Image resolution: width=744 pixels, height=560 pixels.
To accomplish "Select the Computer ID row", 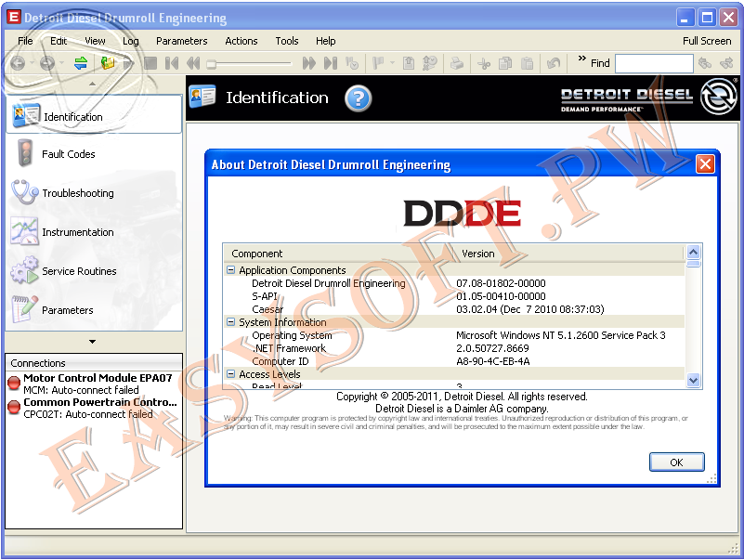I will coord(454,361).
